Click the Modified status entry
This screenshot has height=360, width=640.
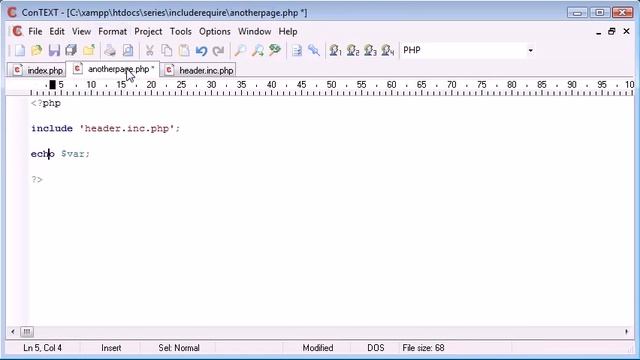click(318, 348)
